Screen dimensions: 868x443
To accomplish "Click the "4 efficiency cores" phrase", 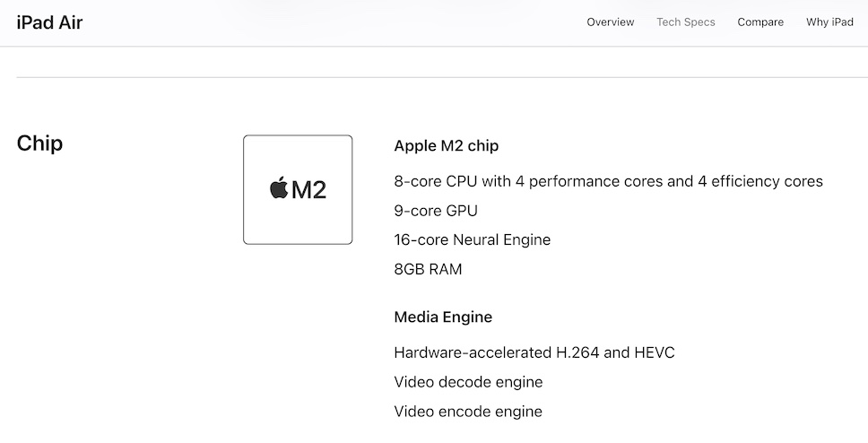I will pyautogui.click(x=759, y=181).
